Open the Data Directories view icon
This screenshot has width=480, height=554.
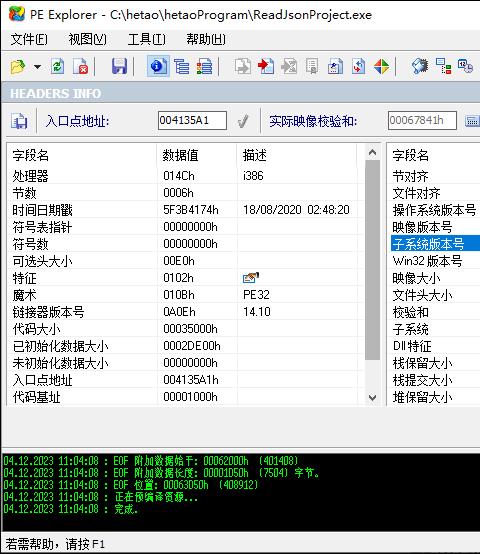[182, 66]
